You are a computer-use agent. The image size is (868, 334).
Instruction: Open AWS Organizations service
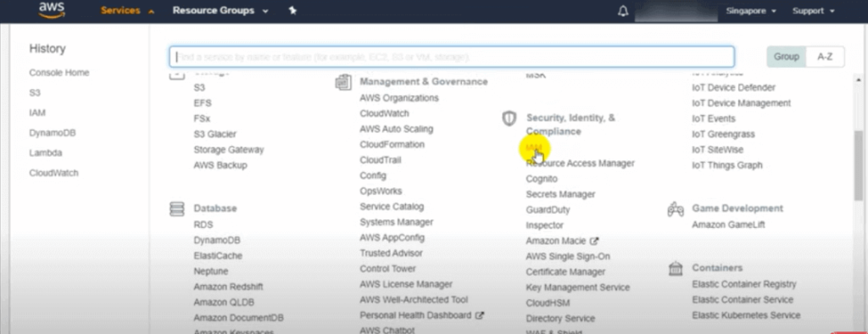pyautogui.click(x=399, y=98)
